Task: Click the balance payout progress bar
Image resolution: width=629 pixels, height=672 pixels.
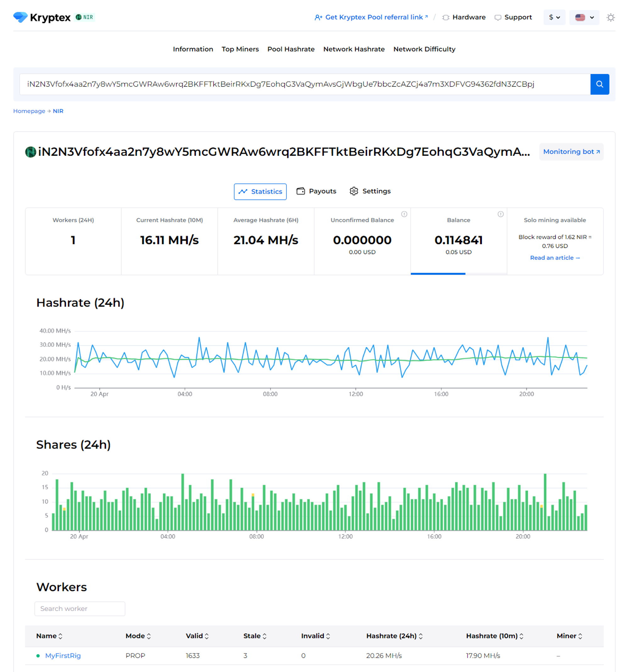Action: (x=459, y=273)
